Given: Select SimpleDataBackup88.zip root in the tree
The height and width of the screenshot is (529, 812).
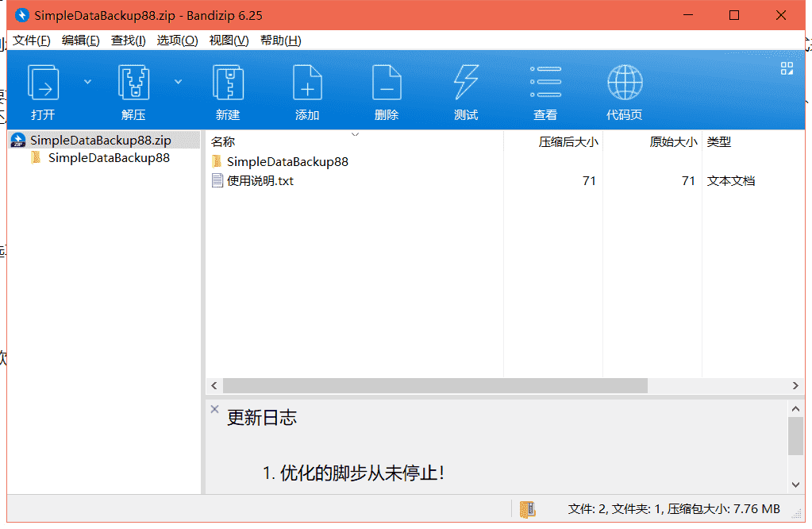Looking at the screenshot, I should point(104,141).
